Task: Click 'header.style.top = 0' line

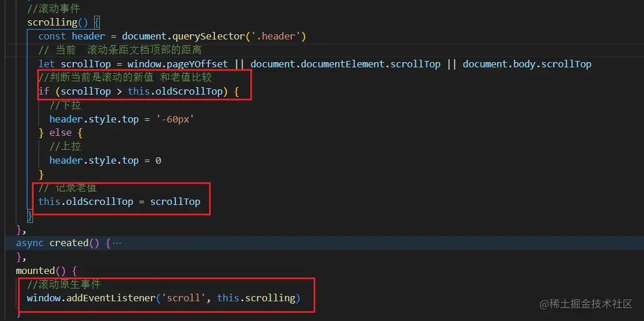Action: point(105,160)
